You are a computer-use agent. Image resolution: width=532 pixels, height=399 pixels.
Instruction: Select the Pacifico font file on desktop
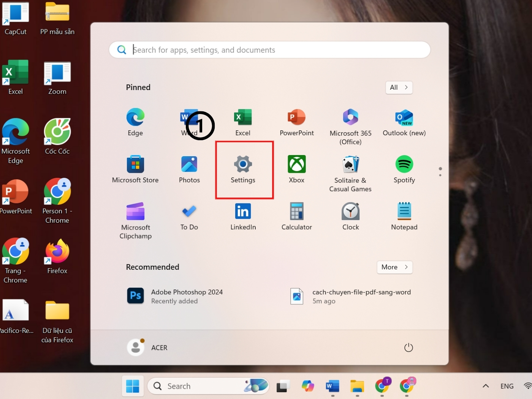16,317
